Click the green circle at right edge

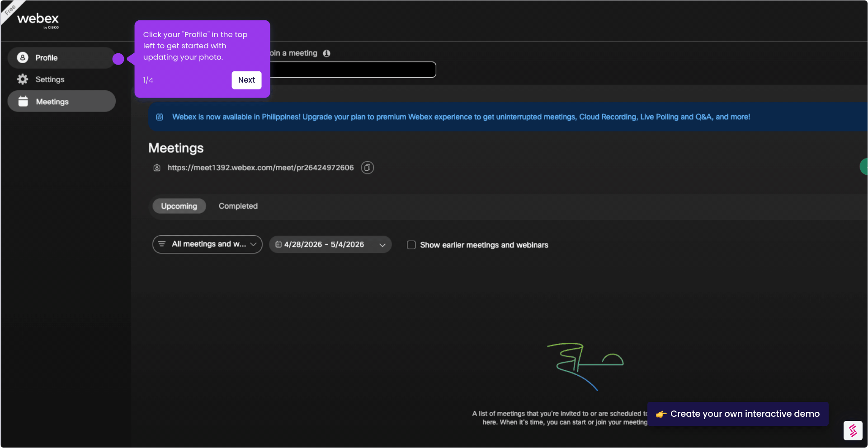point(864,167)
